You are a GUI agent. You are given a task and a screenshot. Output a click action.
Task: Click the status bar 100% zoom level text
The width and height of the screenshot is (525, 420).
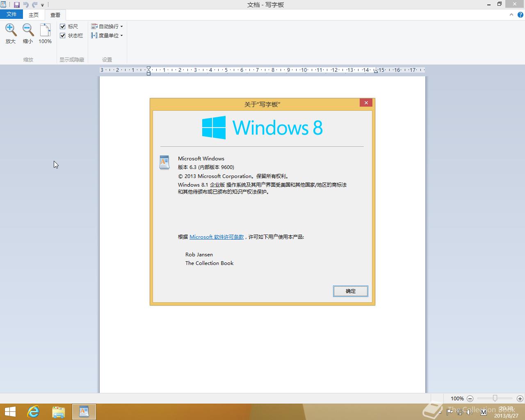tap(457, 398)
